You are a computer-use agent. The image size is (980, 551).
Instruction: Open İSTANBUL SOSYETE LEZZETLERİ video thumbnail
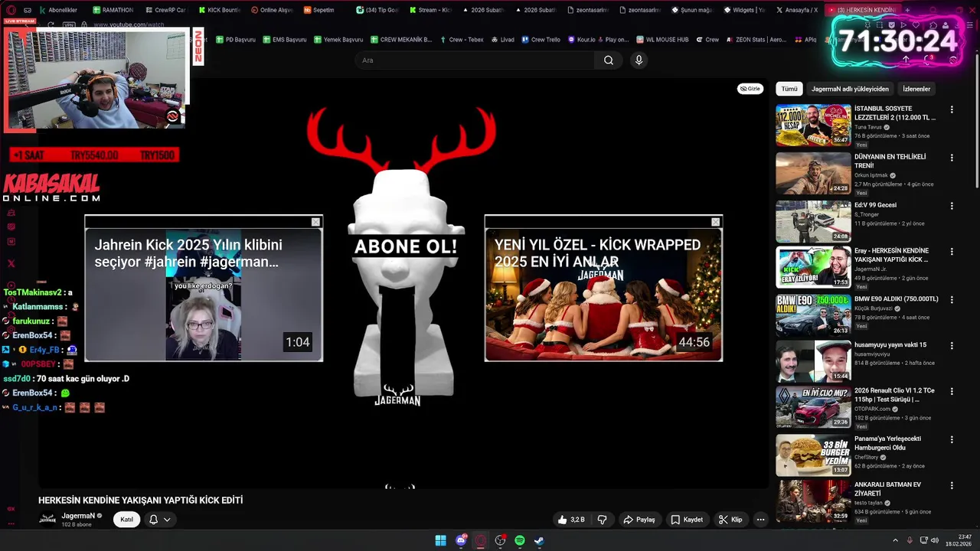tap(813, 125)
